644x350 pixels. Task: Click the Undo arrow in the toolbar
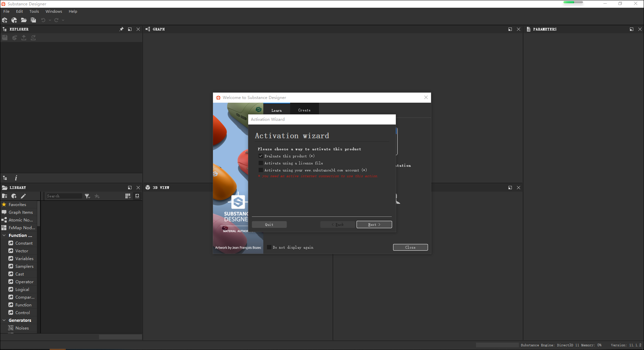(43, 20)
